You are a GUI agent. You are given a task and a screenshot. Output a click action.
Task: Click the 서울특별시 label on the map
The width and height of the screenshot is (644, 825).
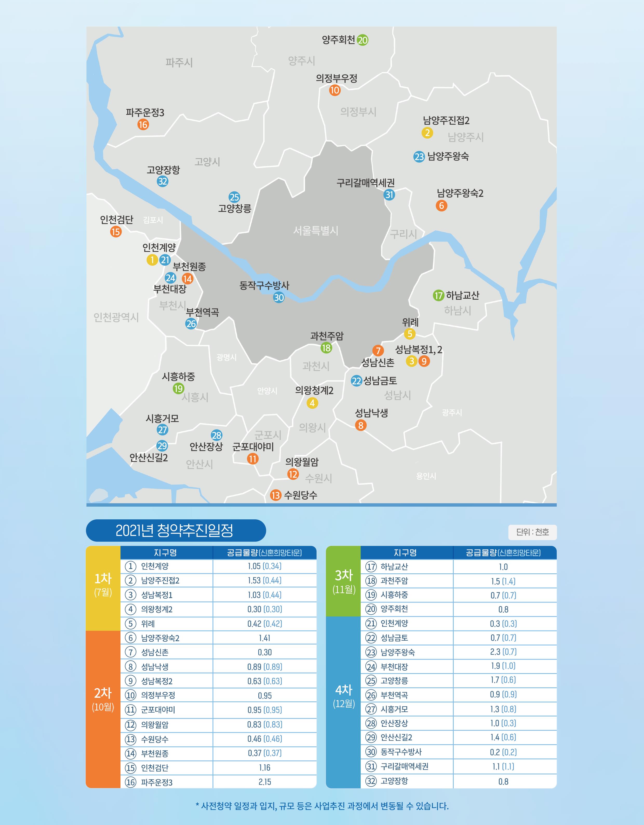pos(316,231)
